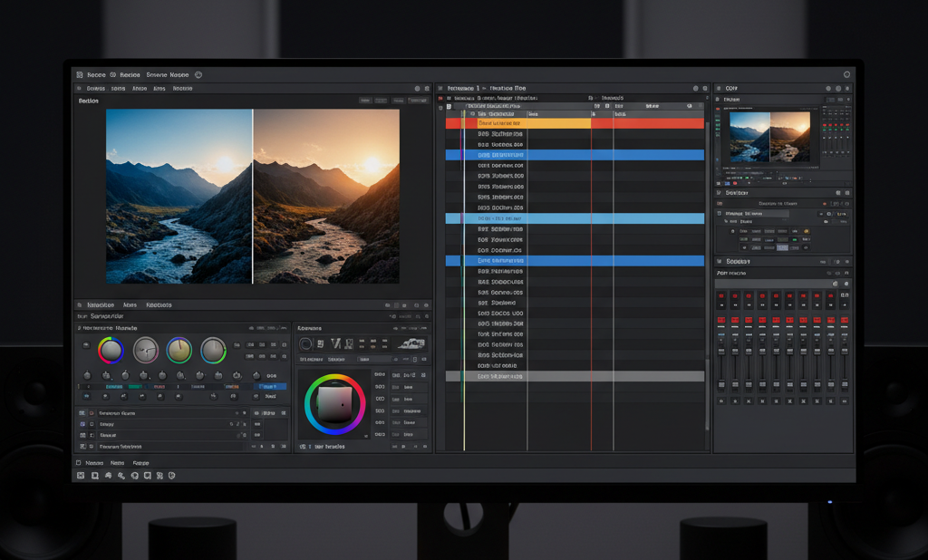Click the first icon in the bottom-left toolbar
This screenshot has height=560, width=928.
pos(80,476)
